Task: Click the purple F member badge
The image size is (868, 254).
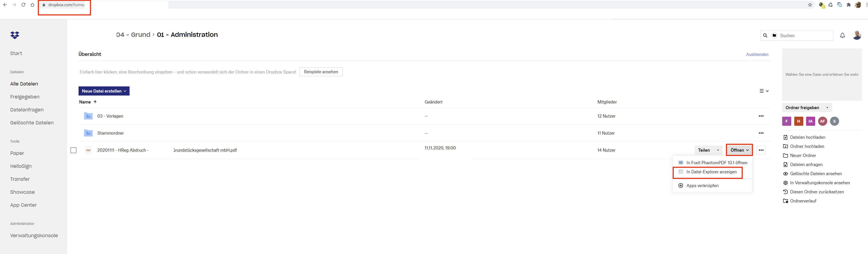Action: (x=786, y=121)
